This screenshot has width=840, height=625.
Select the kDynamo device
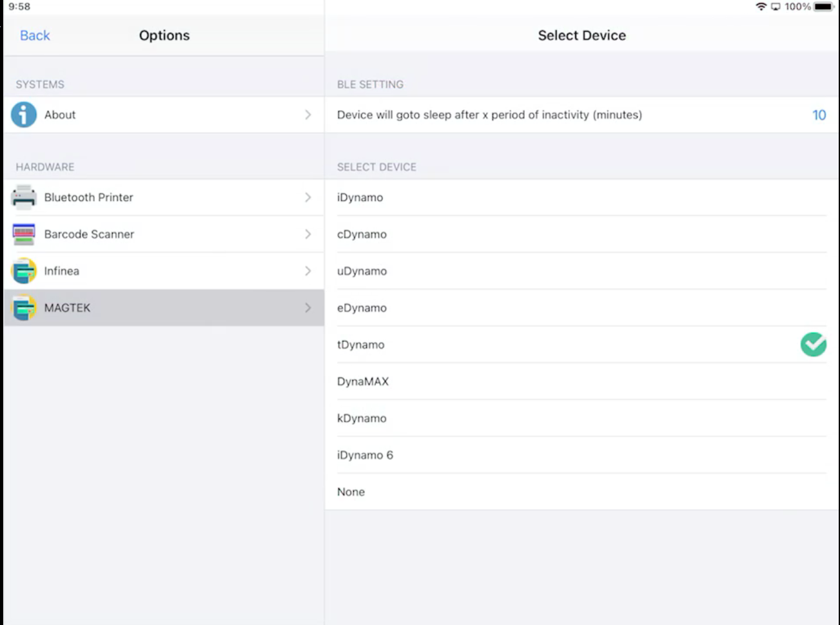581,418
